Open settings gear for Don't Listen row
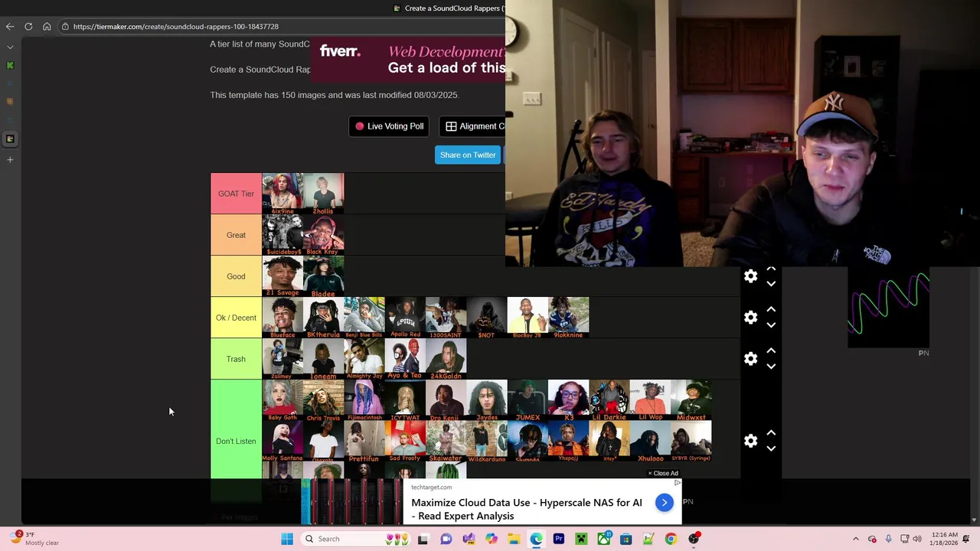980x551 pixels. pos(750,441)
